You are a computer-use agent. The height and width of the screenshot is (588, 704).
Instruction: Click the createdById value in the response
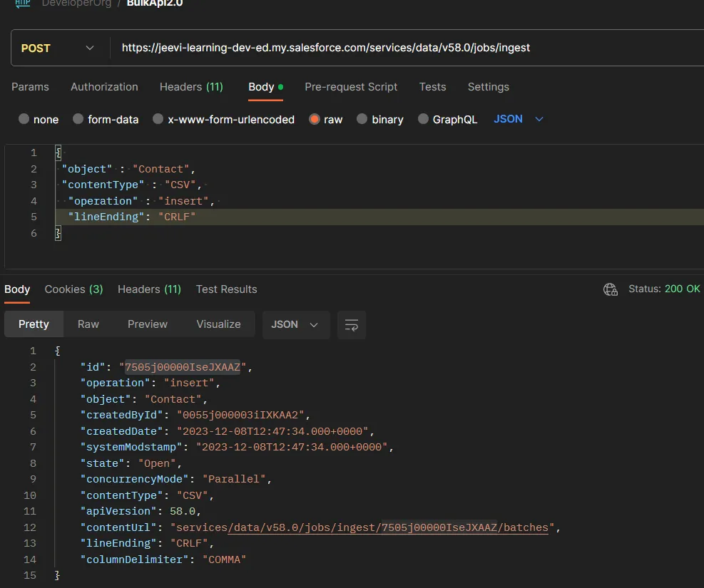[240, 415]
